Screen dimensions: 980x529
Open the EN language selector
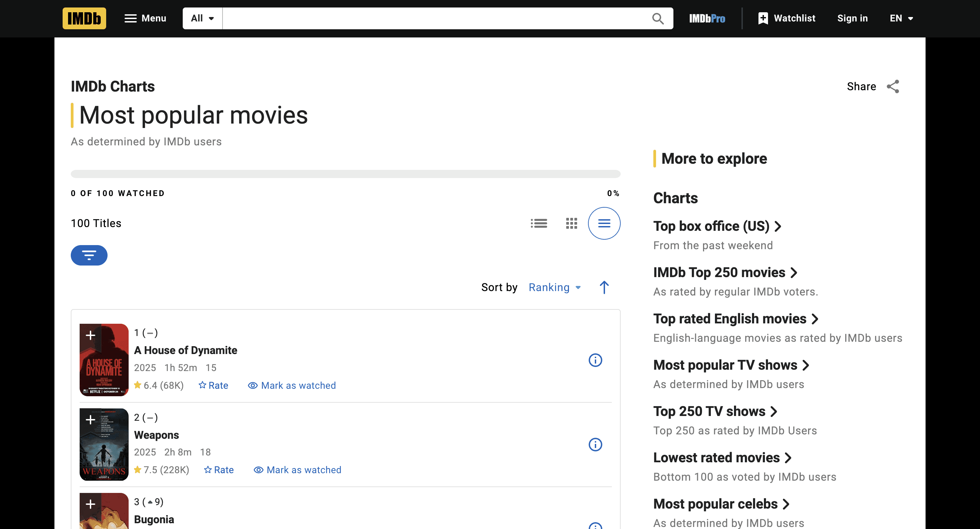coord(901,18)
